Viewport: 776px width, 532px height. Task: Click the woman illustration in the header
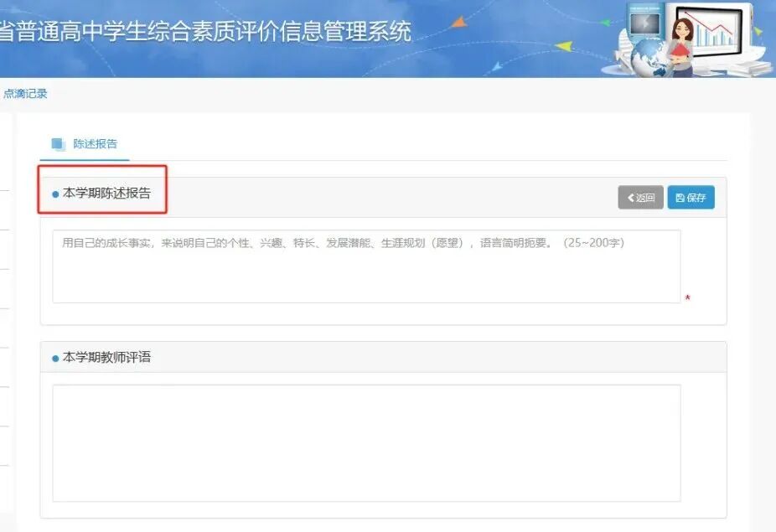coord(684,46)
